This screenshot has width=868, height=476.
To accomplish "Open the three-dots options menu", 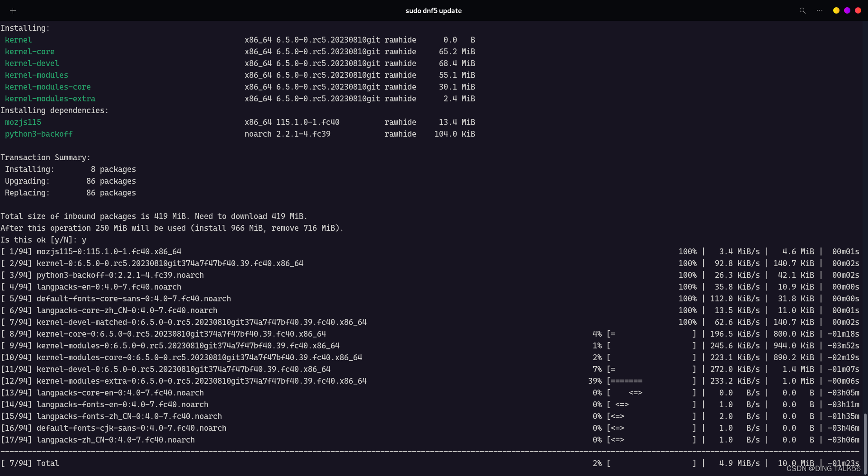I will point(820,10).
